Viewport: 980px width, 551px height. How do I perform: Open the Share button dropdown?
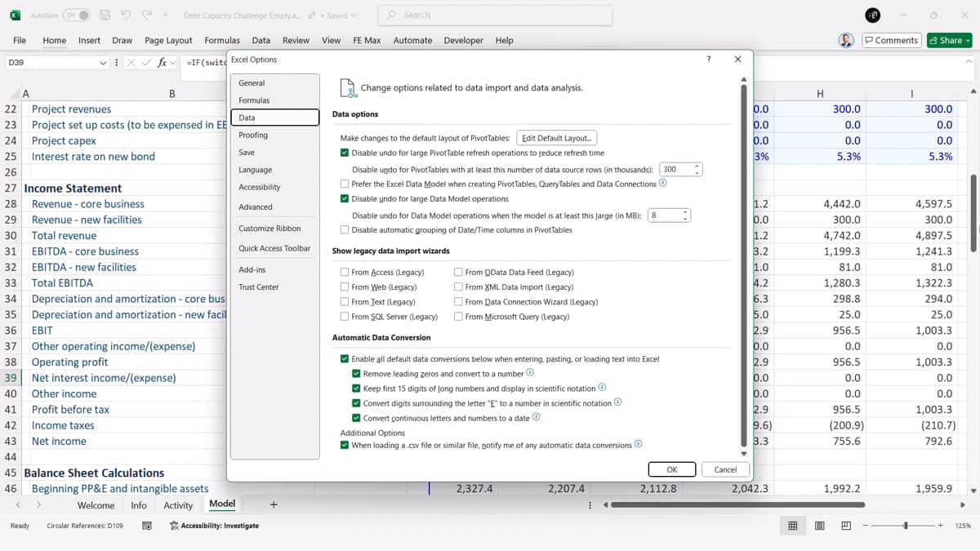click(968, 40)
